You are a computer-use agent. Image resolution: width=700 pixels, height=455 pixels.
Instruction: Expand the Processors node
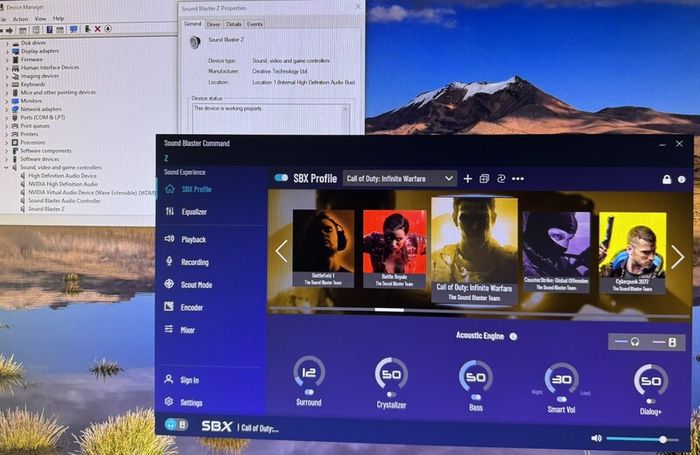click(x=6, y=143)
